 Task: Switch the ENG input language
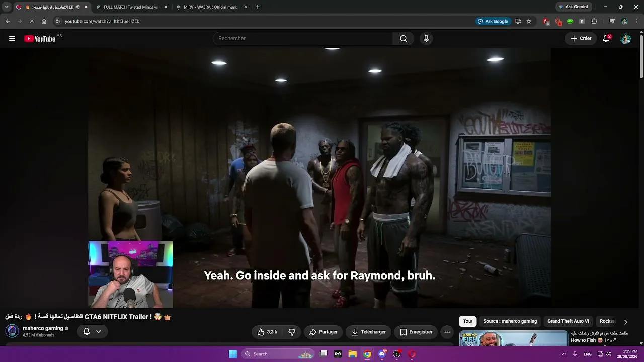pyautogui.click(x=588, y=354)
